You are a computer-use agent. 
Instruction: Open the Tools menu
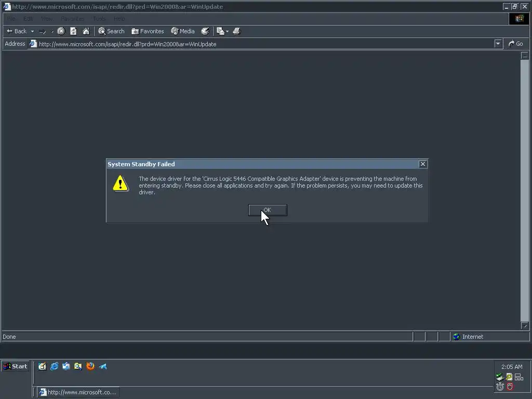(99, 19)
